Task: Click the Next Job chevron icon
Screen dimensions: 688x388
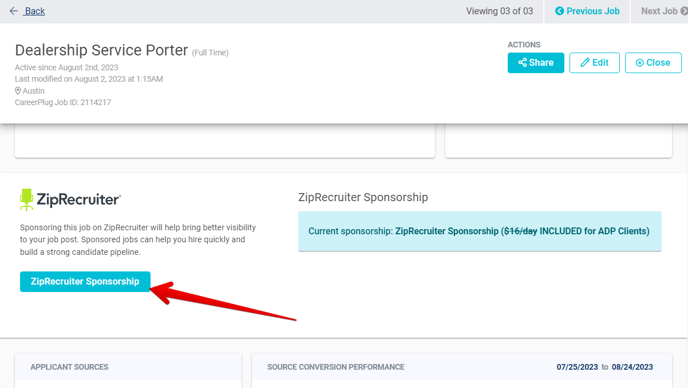Action: pos(684,11)
